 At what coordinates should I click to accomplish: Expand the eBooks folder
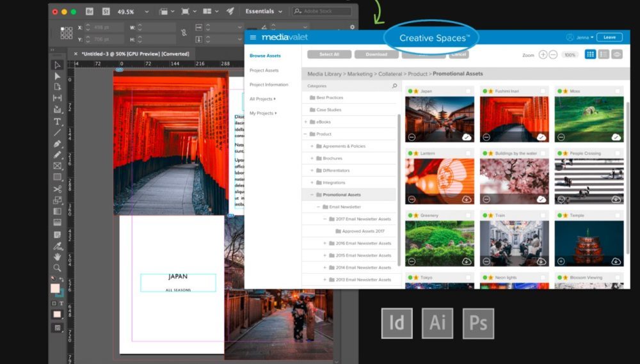[306, 122]
